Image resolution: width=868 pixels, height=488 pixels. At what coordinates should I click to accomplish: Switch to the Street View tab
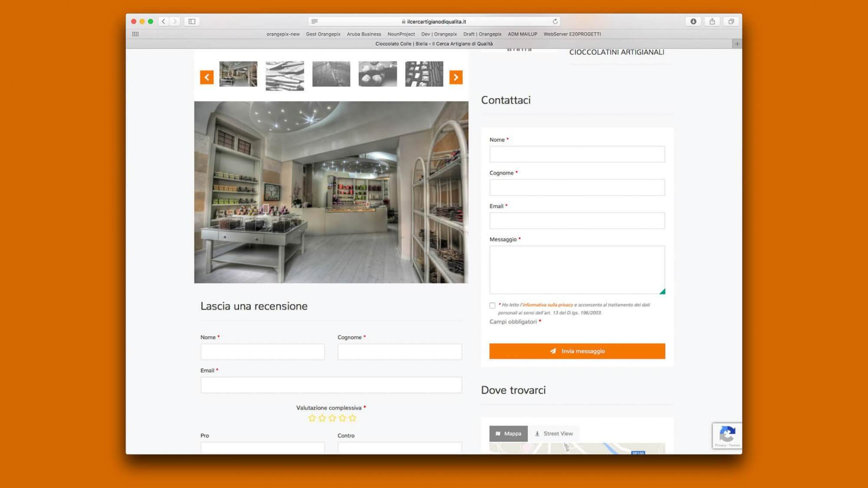(x=554, y=433)
